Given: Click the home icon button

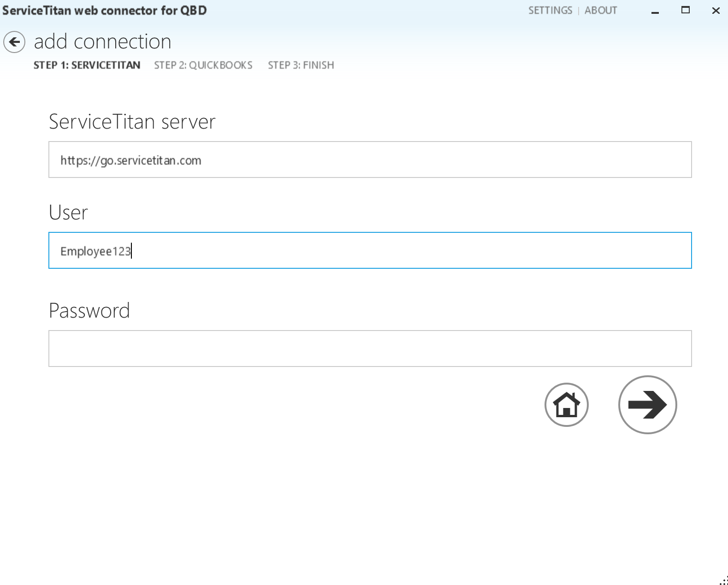Looking at the screenshot, I should tap(566, 405).
